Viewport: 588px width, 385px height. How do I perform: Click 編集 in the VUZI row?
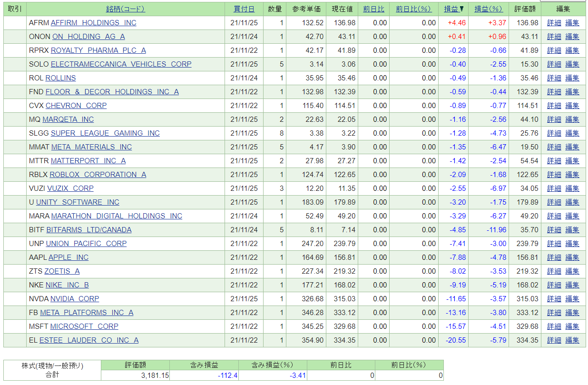[x=572, y=188]
